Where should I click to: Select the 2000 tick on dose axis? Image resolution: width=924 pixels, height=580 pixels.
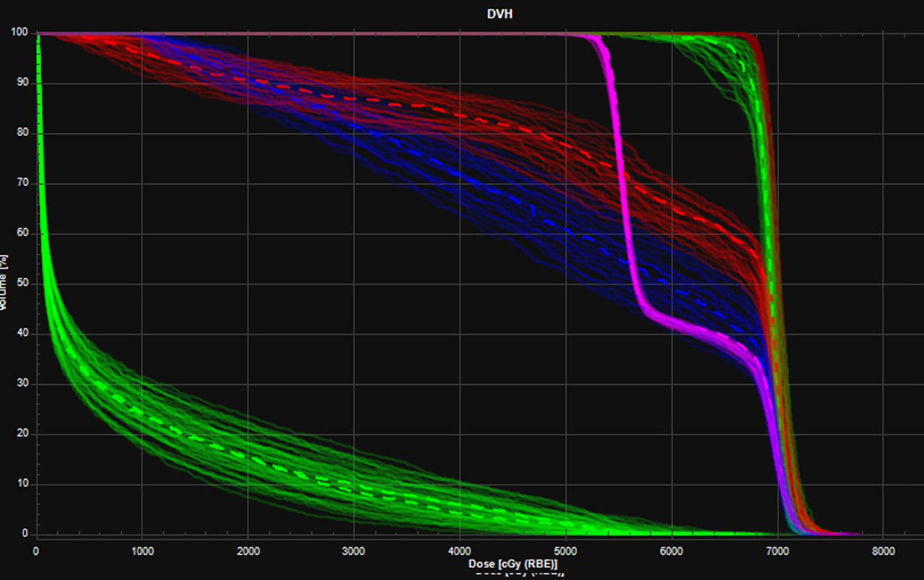pyautogui.click(x=248, y=551)
